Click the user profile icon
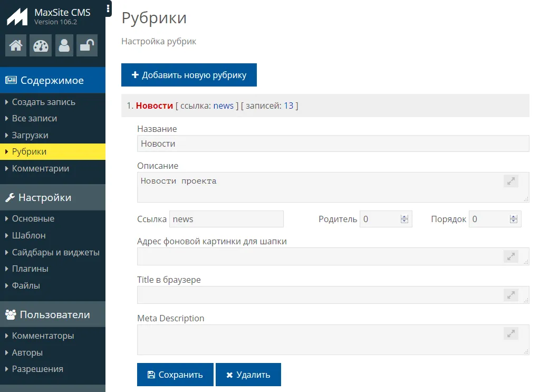The width and height of the screenshot is (540, 392). tap(64, 45)
